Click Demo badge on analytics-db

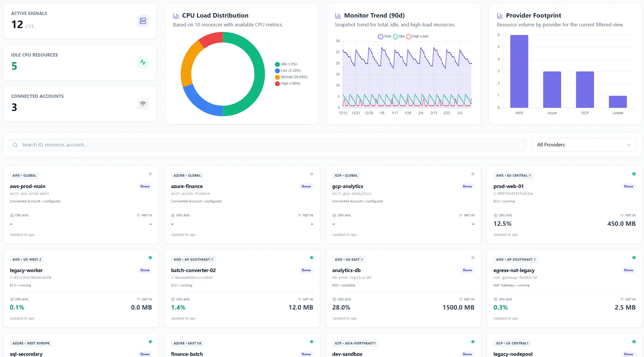click(x=467, y=270)
